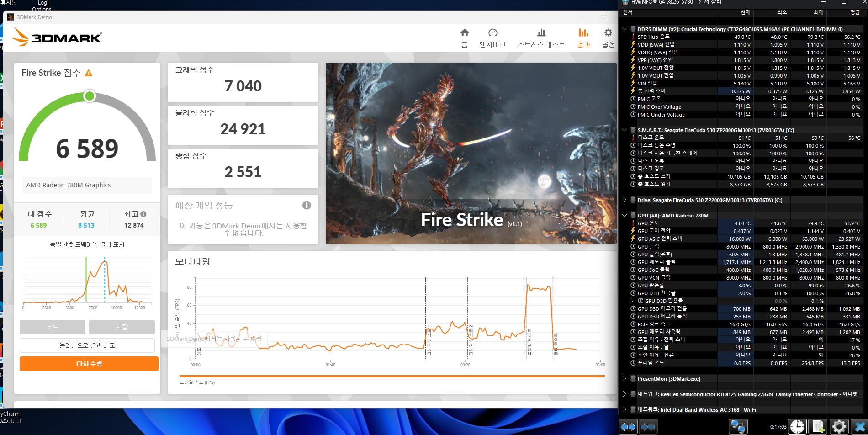Click the 프레임 속도 row icon in HWiNFO
Viewport: 868px width, 435px height.
coord(633,363)
